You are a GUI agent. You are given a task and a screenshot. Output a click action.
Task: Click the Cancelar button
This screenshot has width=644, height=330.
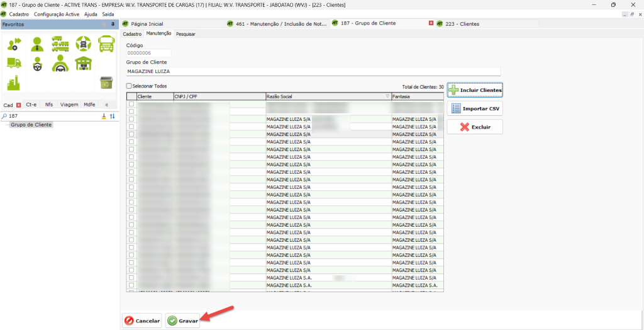pyautogui.click(x=142, y=321)
